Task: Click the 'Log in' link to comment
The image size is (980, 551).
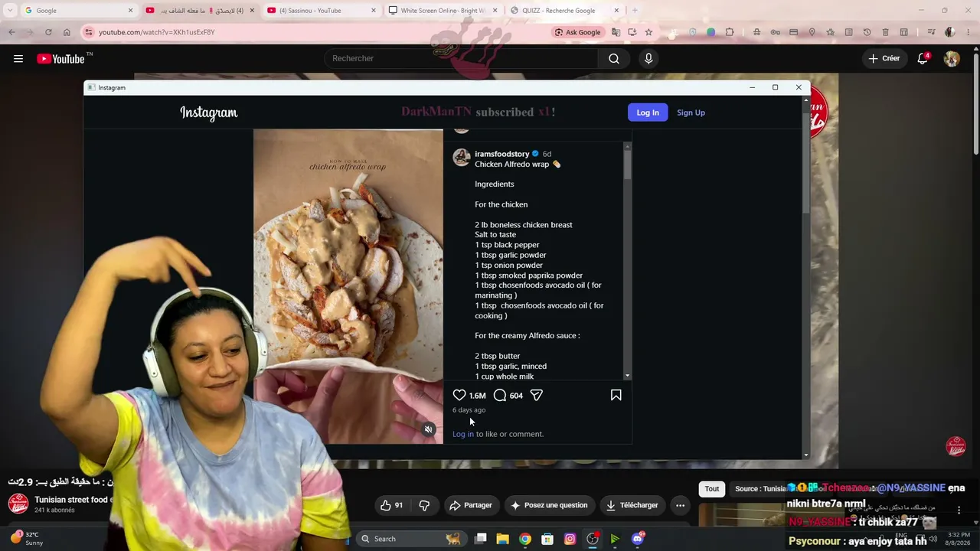Action: tap(463, 434)
